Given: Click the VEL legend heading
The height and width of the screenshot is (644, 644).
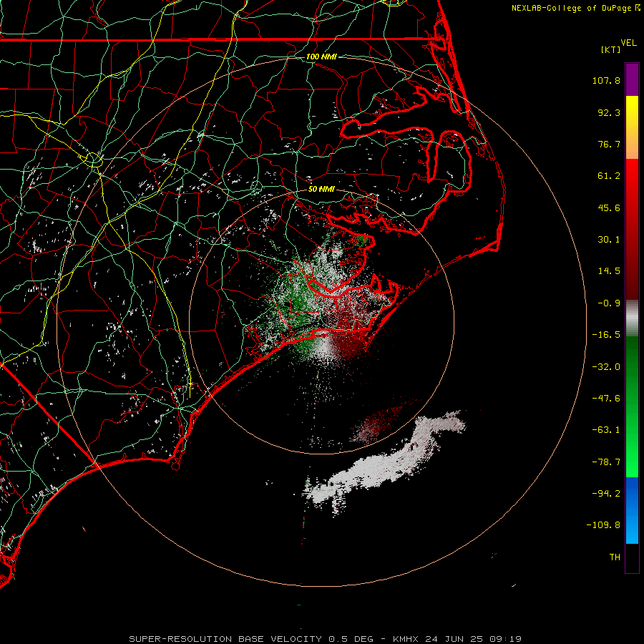Looking at the screenshot, I should coord(628,43).
